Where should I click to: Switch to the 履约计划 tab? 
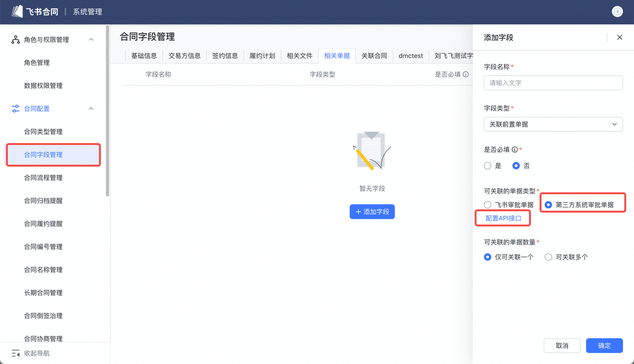pos(262,56)
